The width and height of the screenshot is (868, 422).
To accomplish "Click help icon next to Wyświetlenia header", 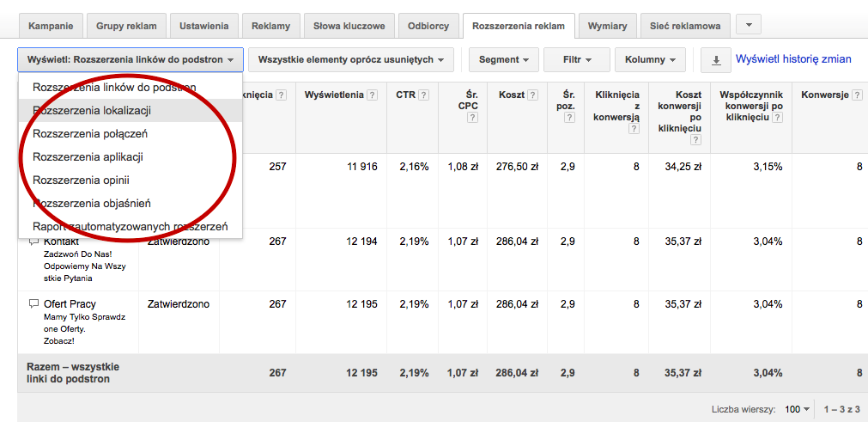I will (x=372, y=95).
